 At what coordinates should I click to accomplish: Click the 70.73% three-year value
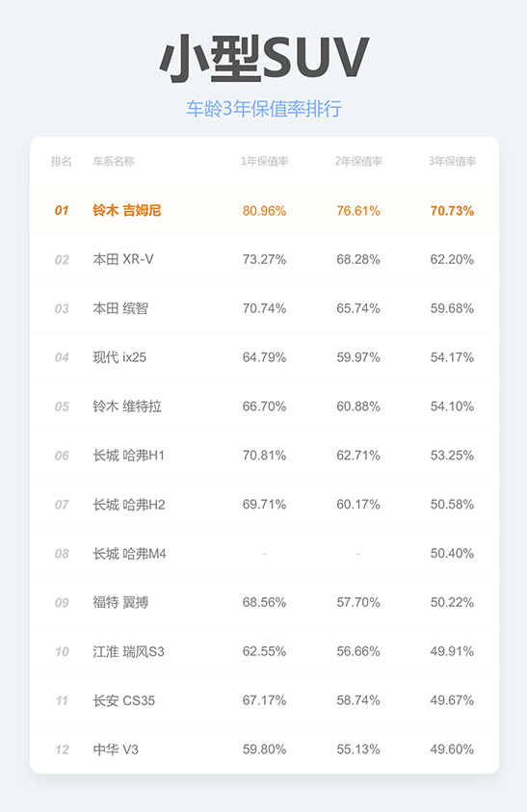(x=452, y=210)
